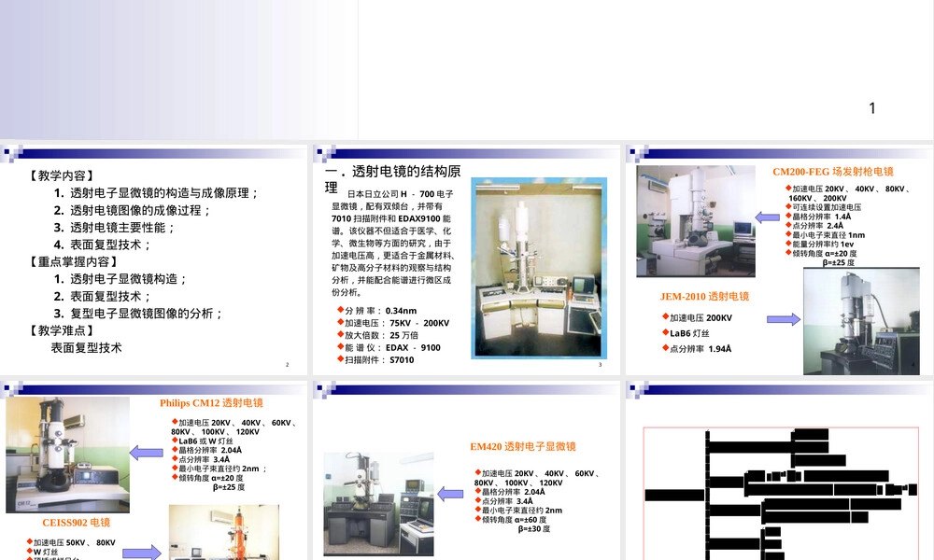Click the CEISS902 电镜 heading

(77, 523)
